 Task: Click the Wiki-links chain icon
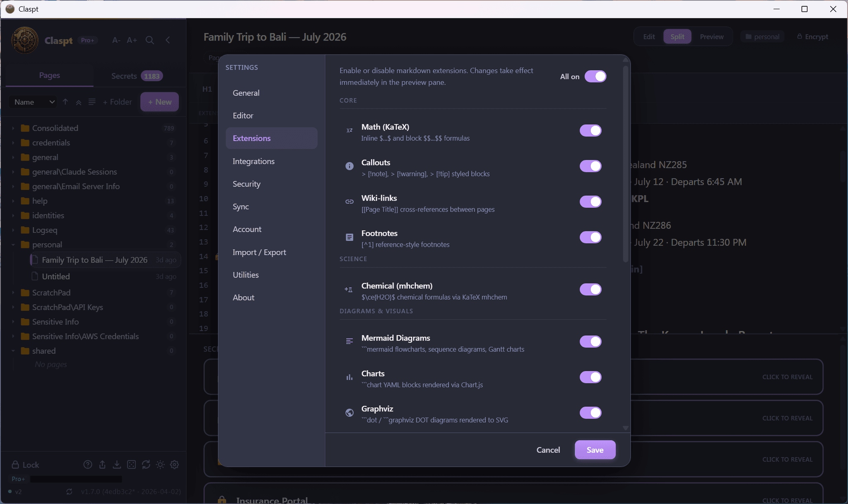tap(349, 202)
